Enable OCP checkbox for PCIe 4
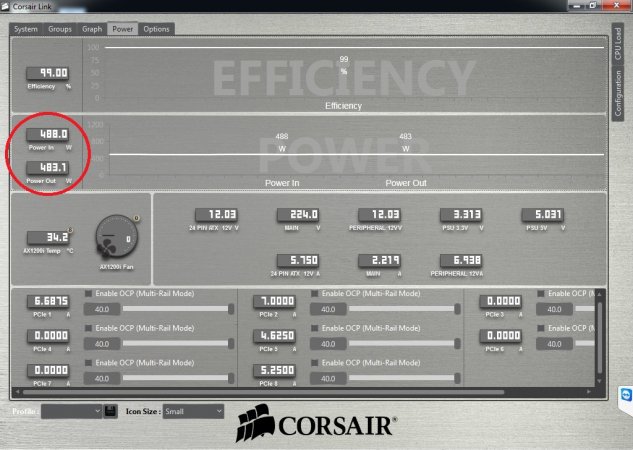Viewport: 633px width, 450px height. [x=88, y=328]
